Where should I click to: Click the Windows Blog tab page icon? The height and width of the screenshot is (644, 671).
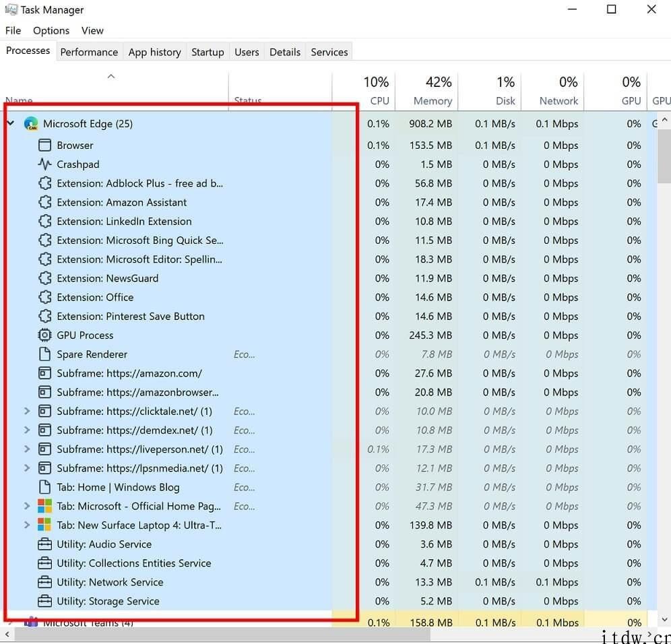point(44,487)
